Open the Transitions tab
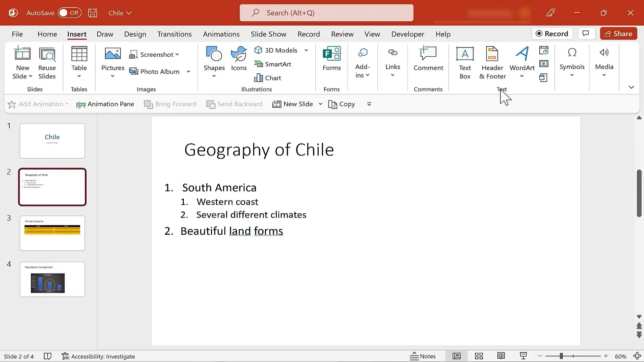 (174, 34)
